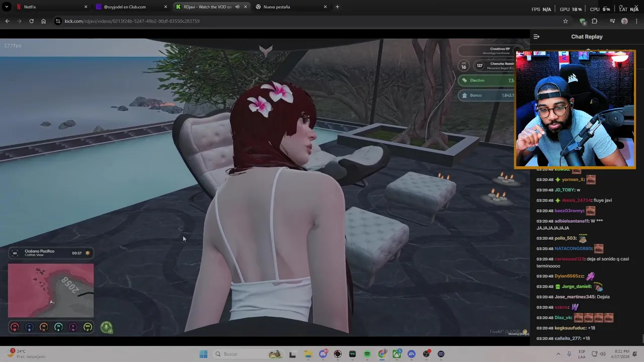
Task: Open the media controls icon
Action: pyautogui.click(x=612, y=21)
